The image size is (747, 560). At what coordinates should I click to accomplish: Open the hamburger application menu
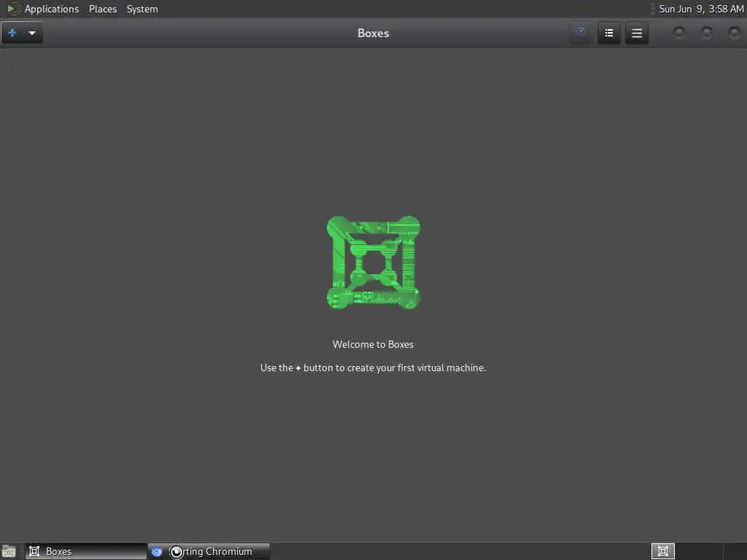pyautogui.click(x=636, y=33)
